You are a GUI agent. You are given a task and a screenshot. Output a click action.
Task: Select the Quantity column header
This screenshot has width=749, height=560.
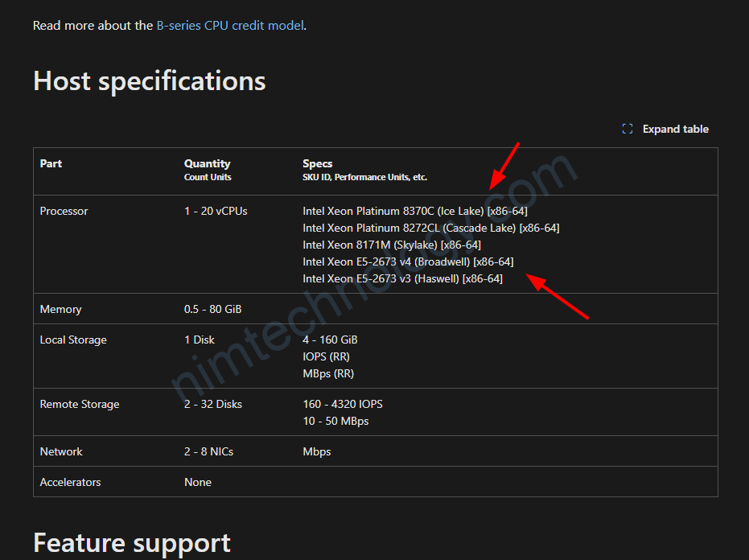click(207, 163)
